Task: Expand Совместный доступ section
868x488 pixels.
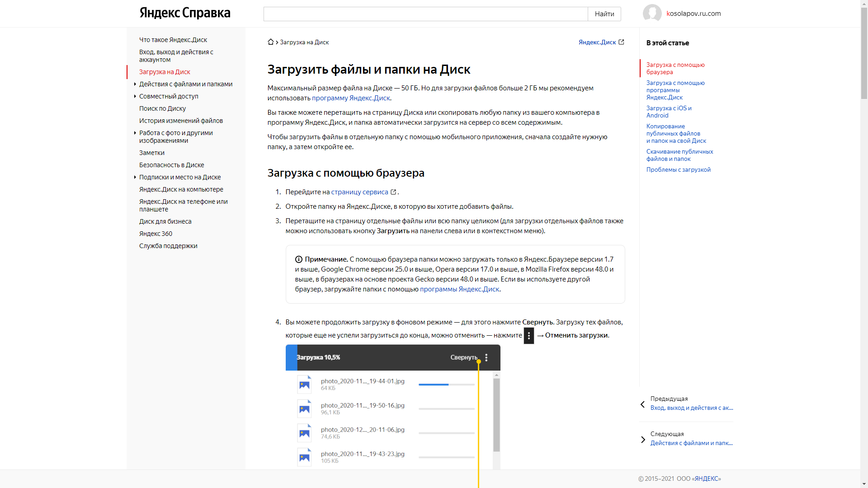Action: coord(135,96)
